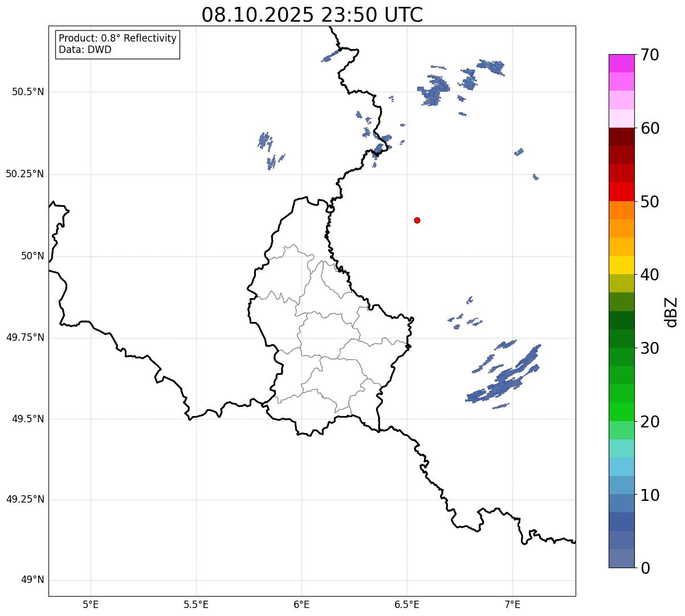Click latitude label 49.75°N
Screen dimensions: 685x616
click(25, 337)
